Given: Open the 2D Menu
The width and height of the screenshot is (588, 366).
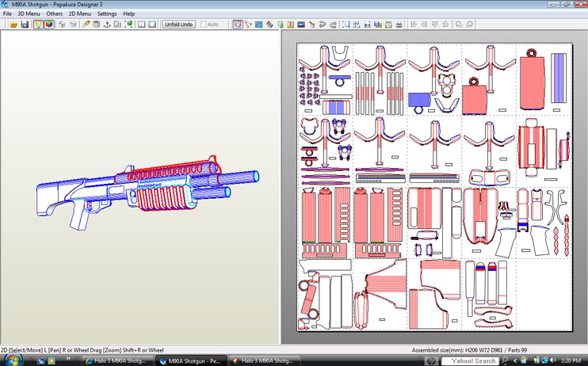Looking at the screenshot, I should [79, 13].
